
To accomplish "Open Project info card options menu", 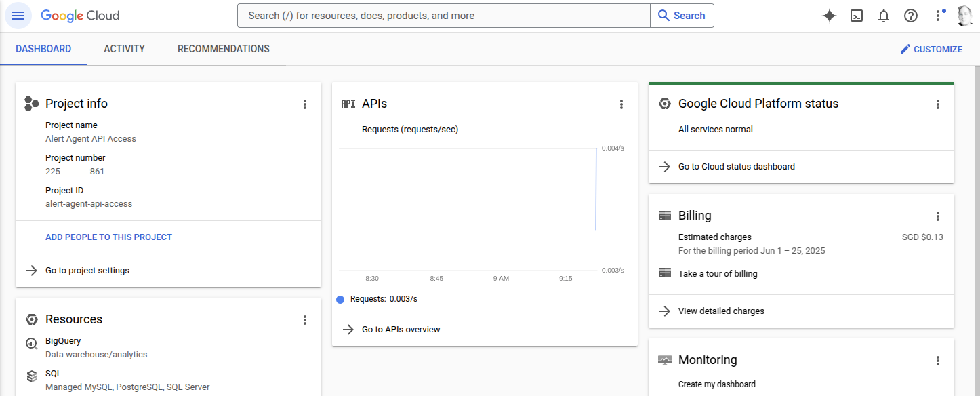I will point(304,104).
